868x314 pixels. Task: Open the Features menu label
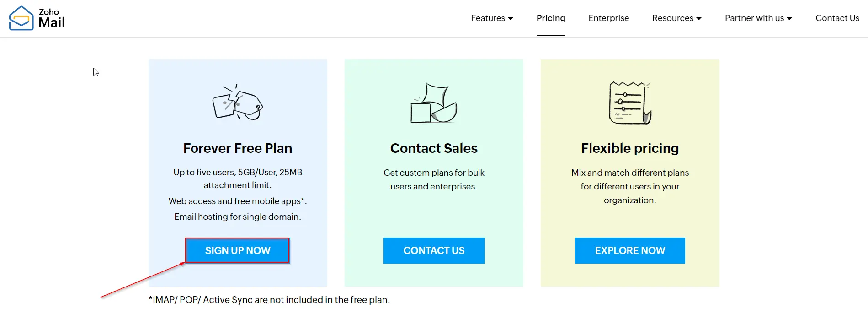click(x=488, y=18)
